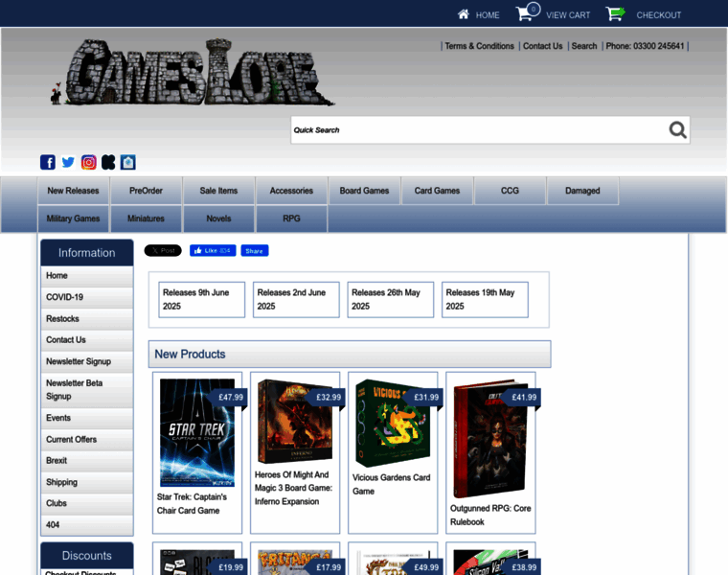Open Newsletter Beta Signup link
728x575 pixels.
(87, 390)
